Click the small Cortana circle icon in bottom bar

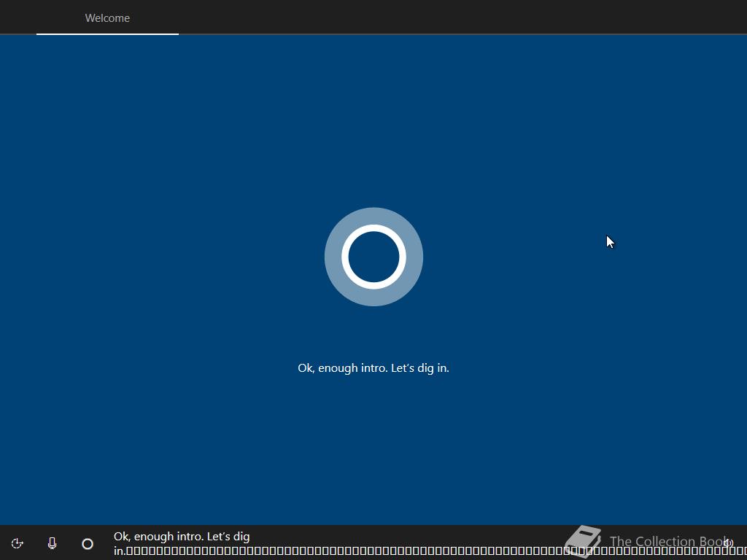[x=88, y=544]
